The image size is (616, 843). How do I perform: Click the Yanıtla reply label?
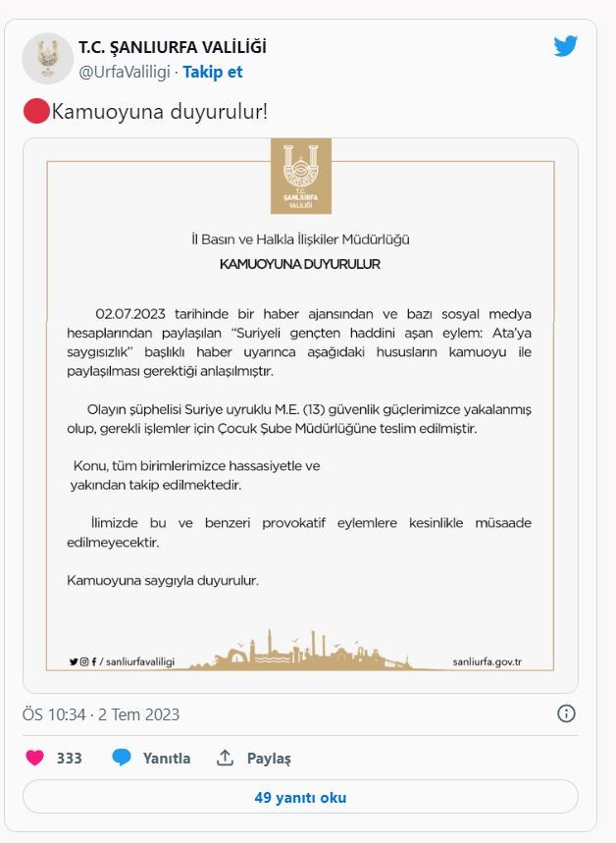click(167, 758)
